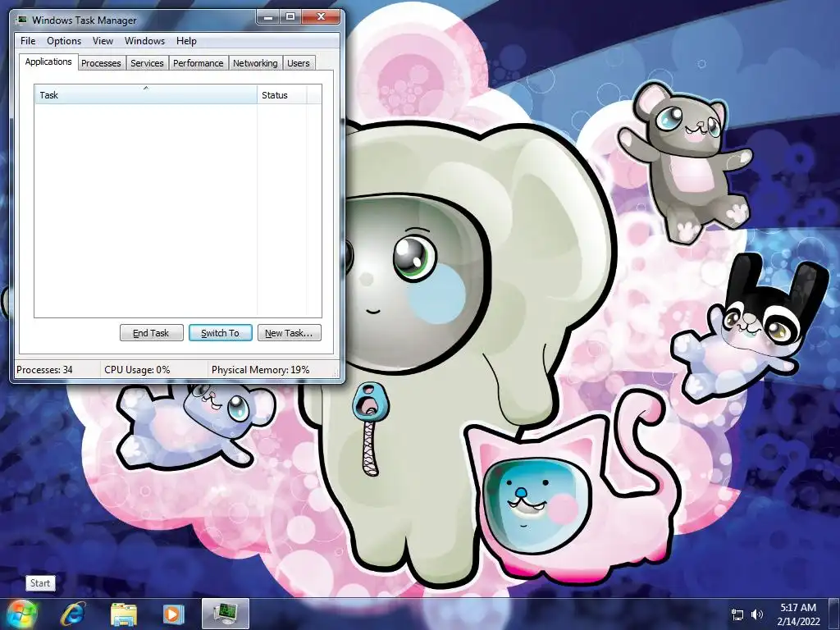Click the End Task button
Image resolution: width=840 pixels, height=630 pixels.
coord(151,333)
